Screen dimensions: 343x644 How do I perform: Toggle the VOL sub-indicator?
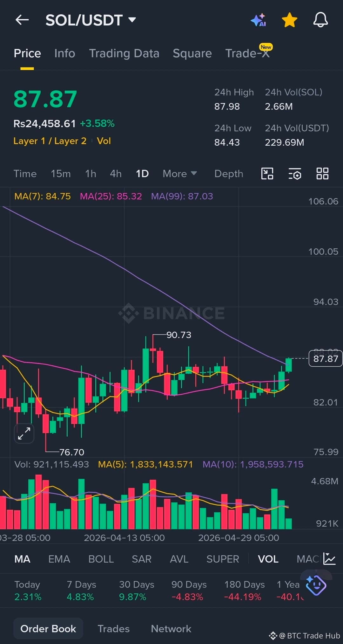click(x=268, y=559)
